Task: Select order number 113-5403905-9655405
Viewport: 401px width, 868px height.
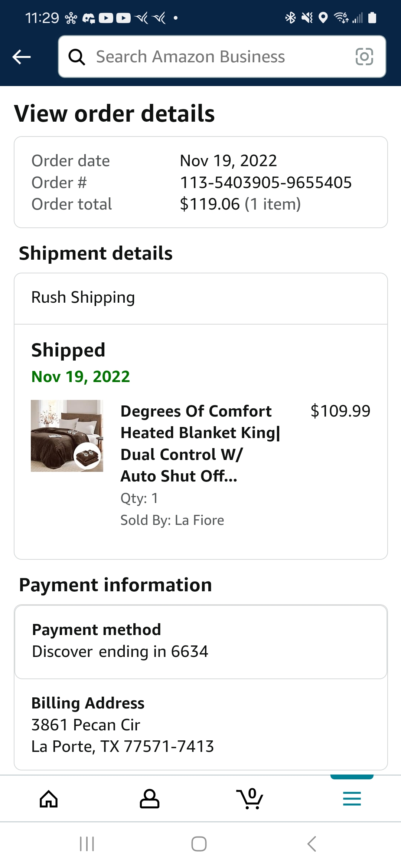Action: click(266, 183)
